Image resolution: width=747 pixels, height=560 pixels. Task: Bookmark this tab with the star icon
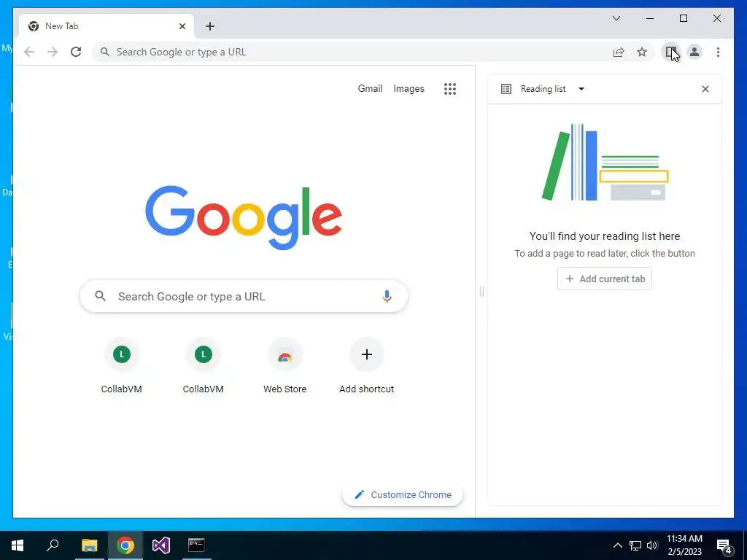tap(642, 52)
